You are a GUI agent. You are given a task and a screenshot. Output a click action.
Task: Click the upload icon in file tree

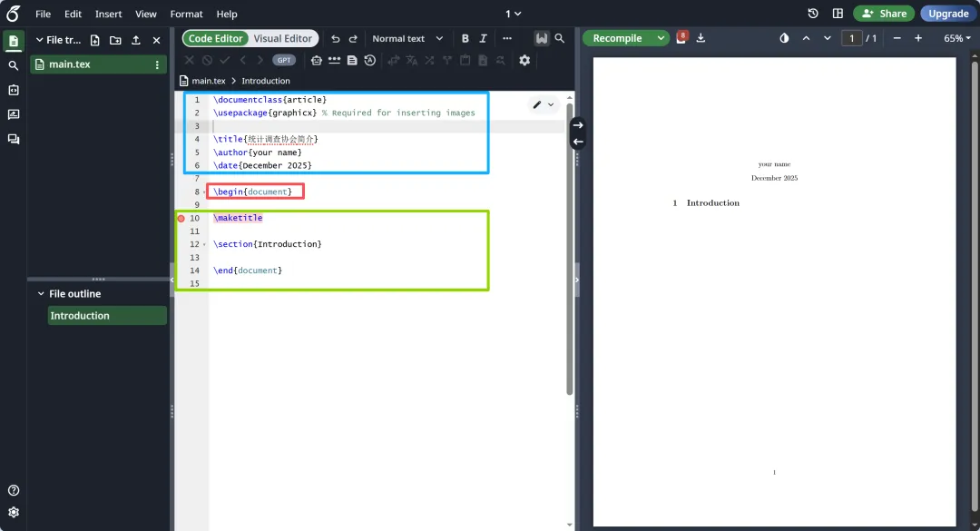[135, 40]
